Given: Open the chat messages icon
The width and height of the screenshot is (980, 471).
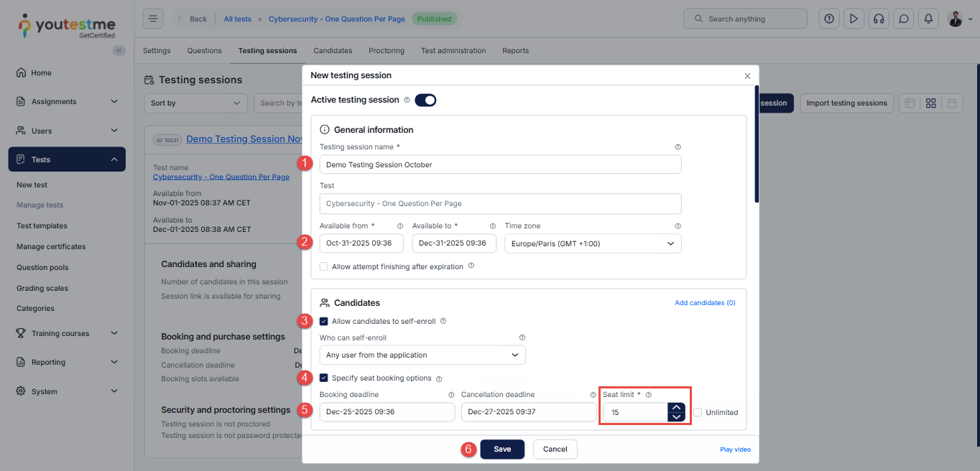Looking at the screenshot, I should (903, 19).
